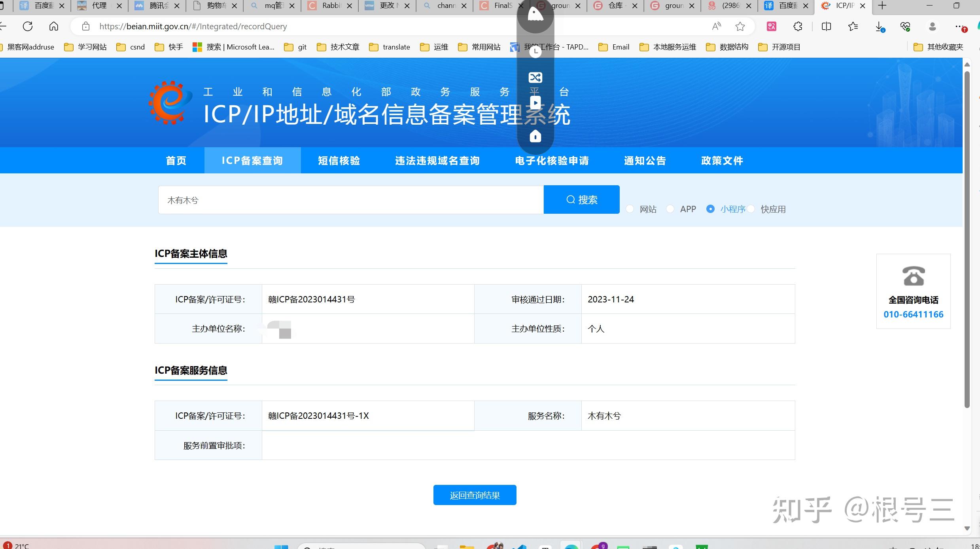
Task: Open browser settings and more menu
Action: tap(958, 27)
